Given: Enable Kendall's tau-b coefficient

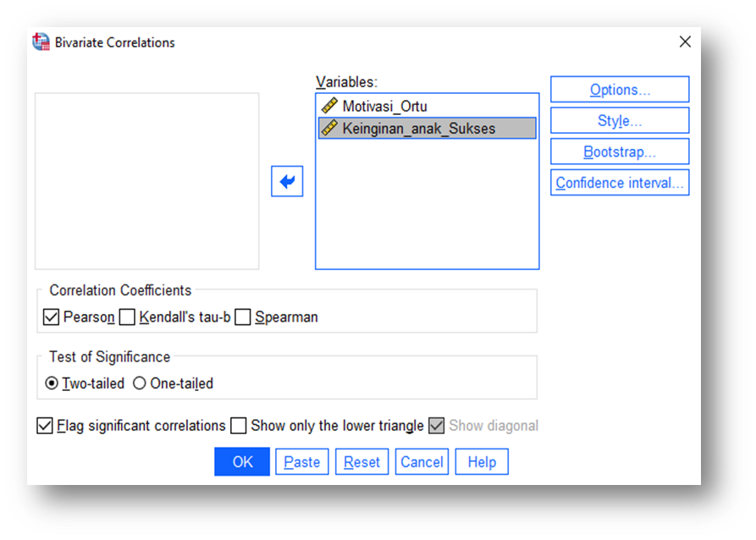Looking at the screenshot, I should click(x=127, y=317).
